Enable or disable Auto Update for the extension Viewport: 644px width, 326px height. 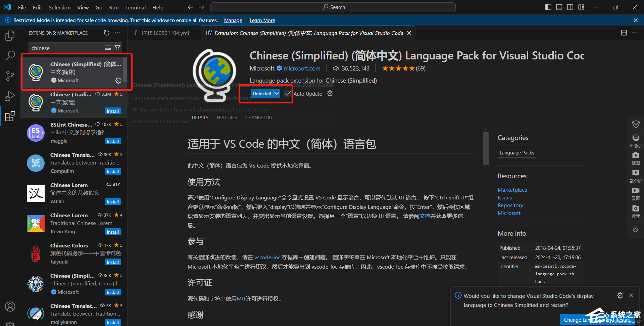(x=288, y=94)
